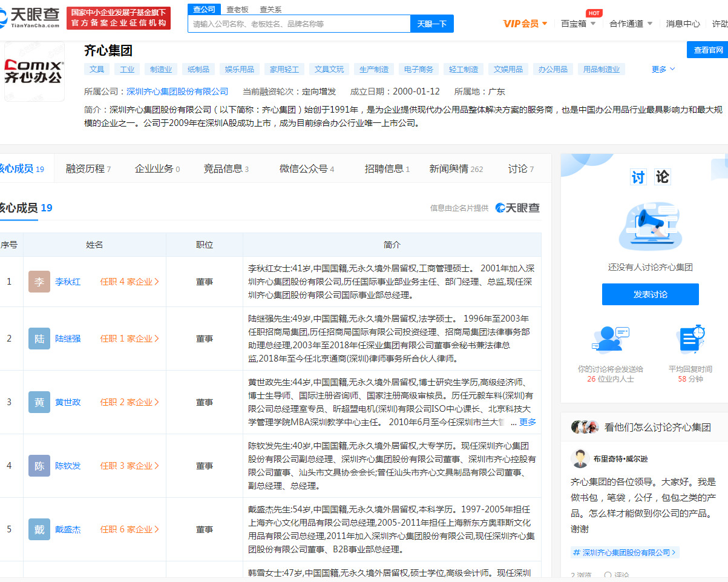Image resolution: width=728 pixels, height=582 pixels.
Task: Open 陈钦发 name link
Action: point(68,466)
